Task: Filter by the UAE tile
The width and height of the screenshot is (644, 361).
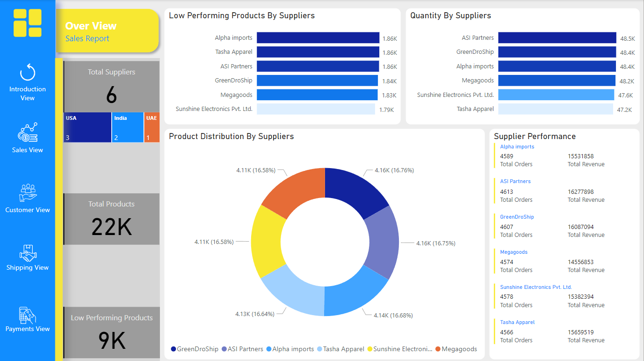Action: click(151, 127)
